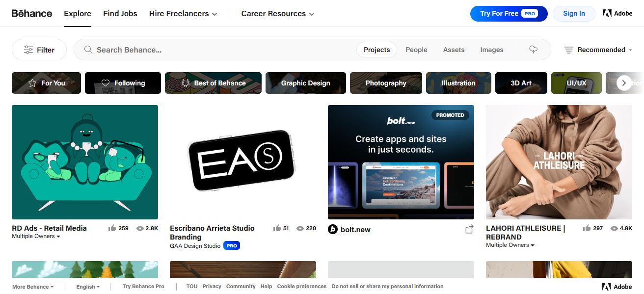Select the UI/UX category

tap(576, 83)
